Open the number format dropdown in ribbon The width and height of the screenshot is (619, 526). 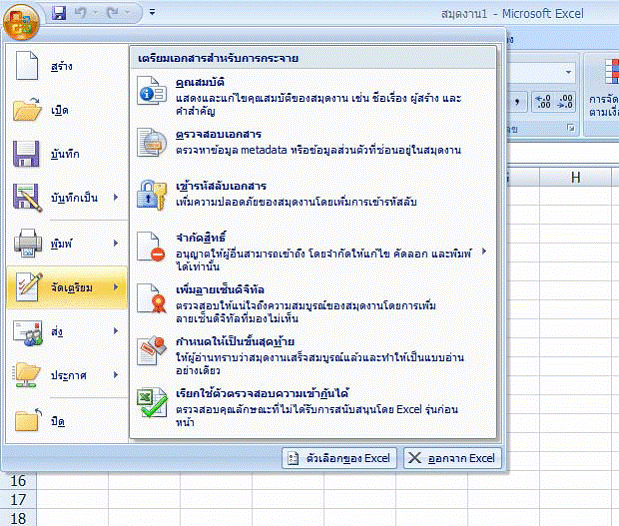pyautogui.click(x=568, y=72)
